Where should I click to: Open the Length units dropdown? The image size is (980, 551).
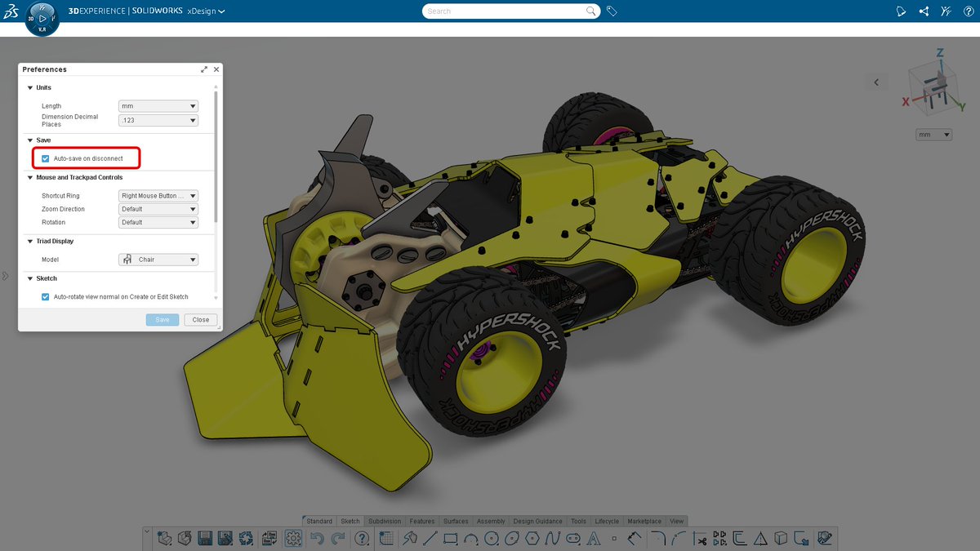(x=158, y=106)
